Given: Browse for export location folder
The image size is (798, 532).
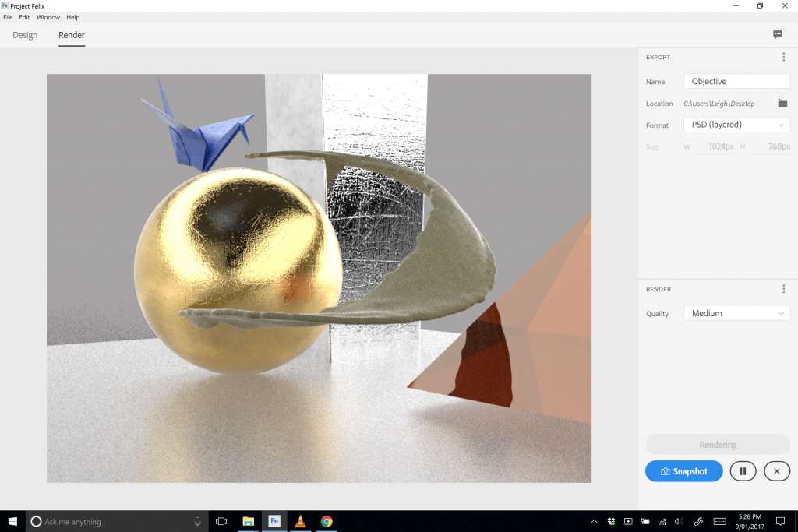Looking at the screenshot, I should [782, 104].
